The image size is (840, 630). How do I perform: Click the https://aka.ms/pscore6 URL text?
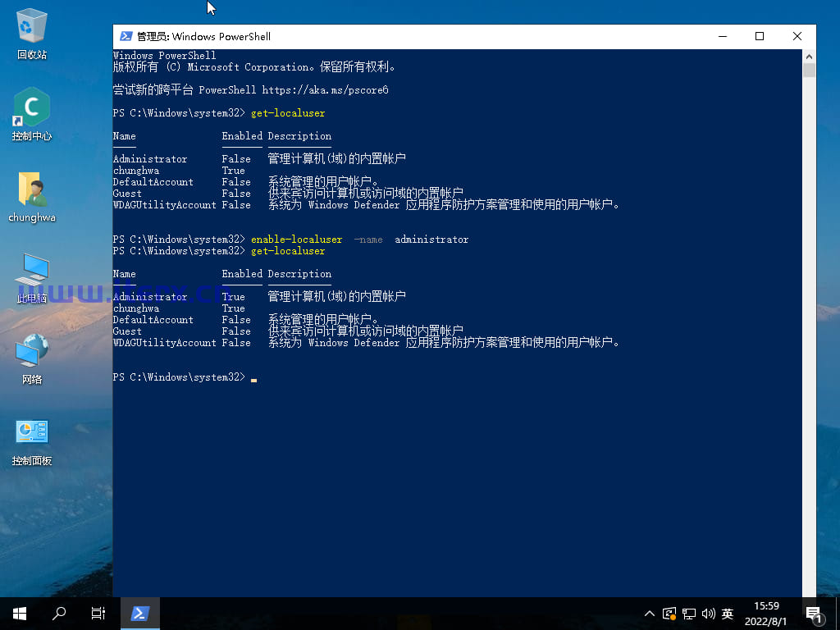[325, 90]
